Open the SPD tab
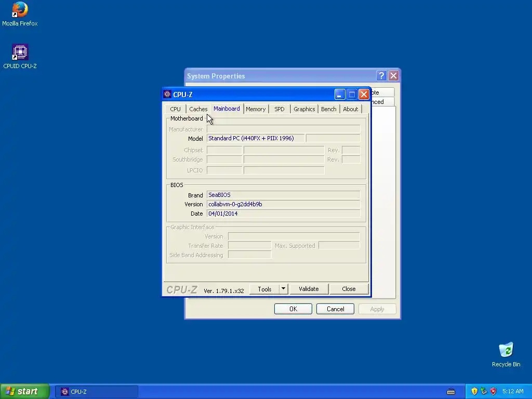Viewport: 532px width, 399px height. [x=279, y=109]
